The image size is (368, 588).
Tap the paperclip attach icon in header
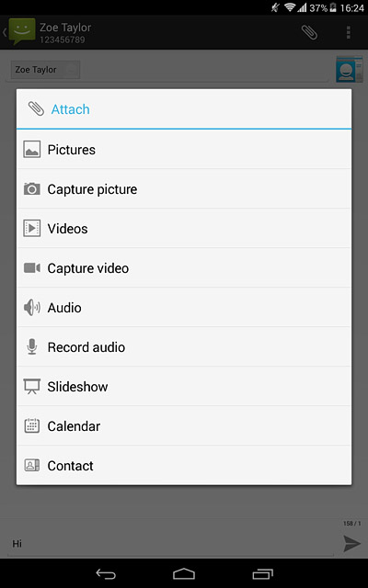(309, 33)
